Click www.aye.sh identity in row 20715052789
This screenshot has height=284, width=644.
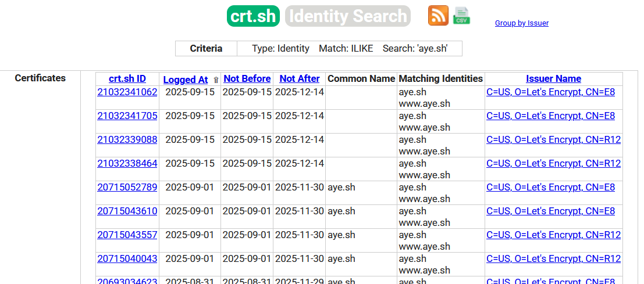coord(424,199)
